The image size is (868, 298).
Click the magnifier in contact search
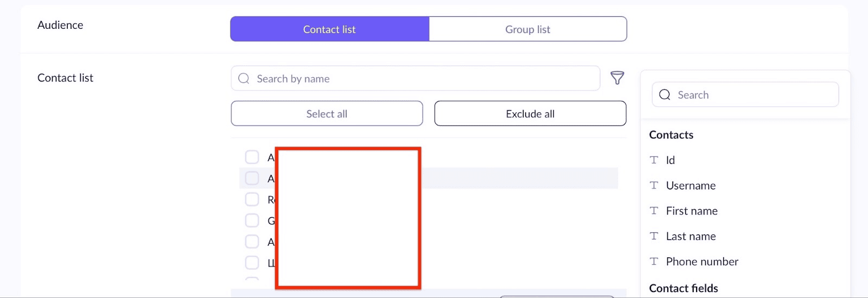tap(244, 79)
